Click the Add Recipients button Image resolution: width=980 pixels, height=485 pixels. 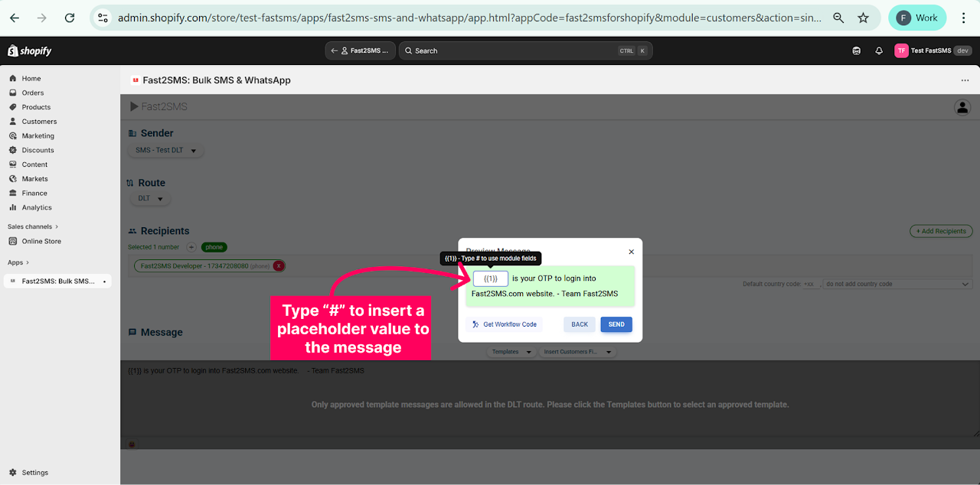tap(941, 231)
